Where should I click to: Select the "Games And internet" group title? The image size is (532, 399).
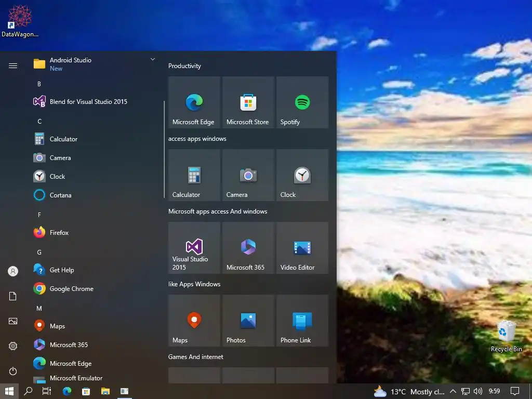click(196, 357)
